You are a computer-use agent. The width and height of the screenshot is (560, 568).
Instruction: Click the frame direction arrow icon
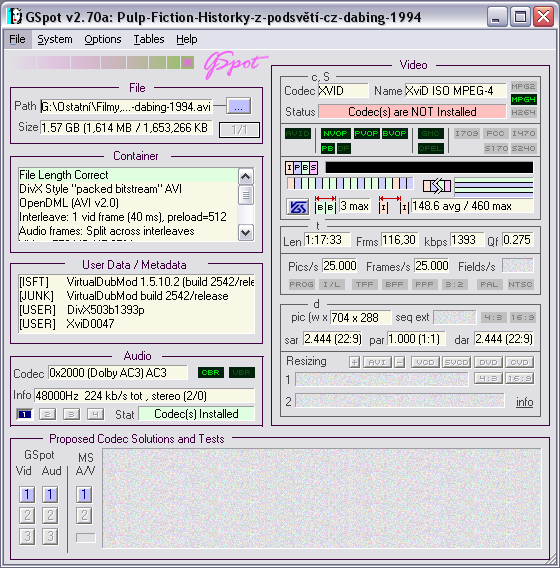(437, 186)
